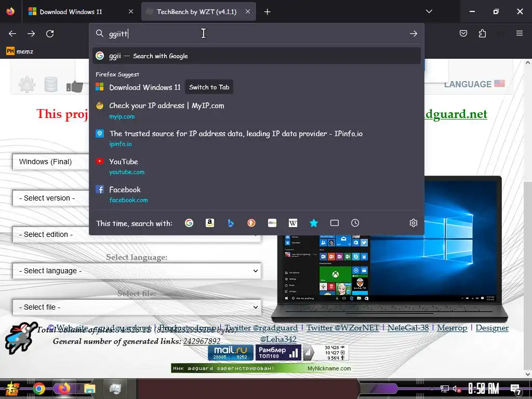Search this time with DuckDuckGo icon

click(251, 223)
